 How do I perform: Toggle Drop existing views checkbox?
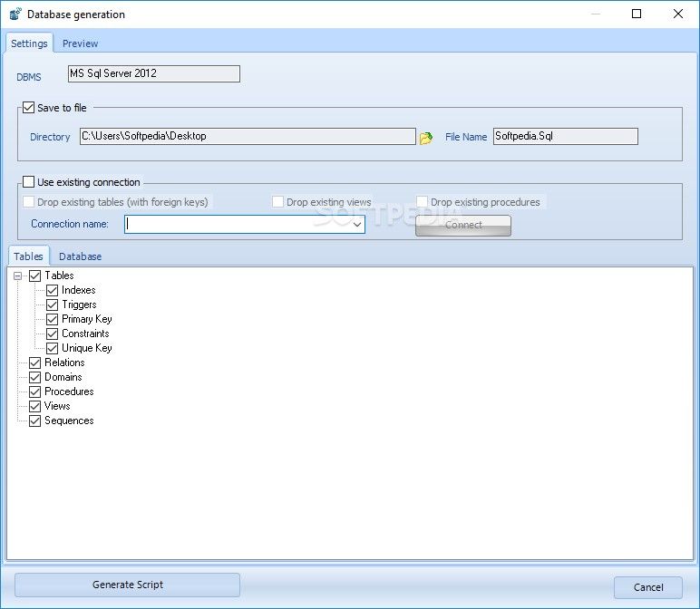277,202
